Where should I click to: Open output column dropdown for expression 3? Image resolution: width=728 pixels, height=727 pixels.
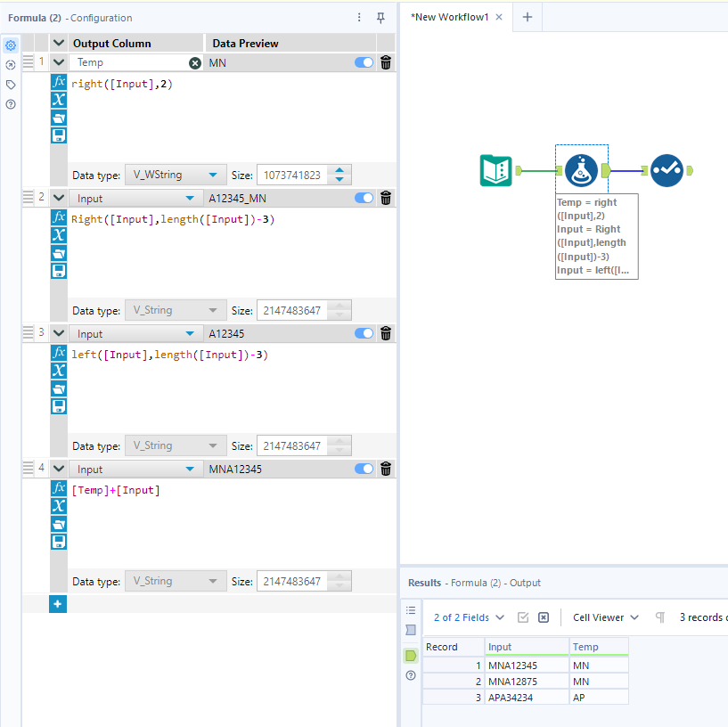(x=136, y=334)
